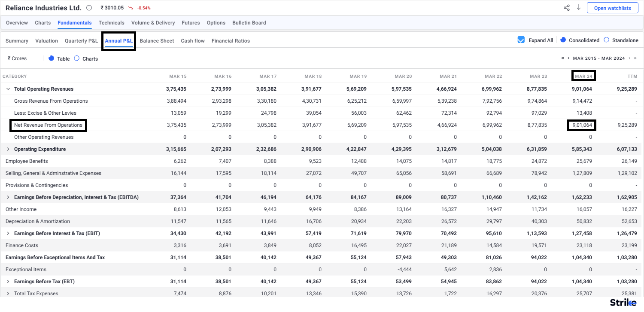Click the Employee Benefits row label
The height and width of the screenshot is (312, 644).
[27, 161]
